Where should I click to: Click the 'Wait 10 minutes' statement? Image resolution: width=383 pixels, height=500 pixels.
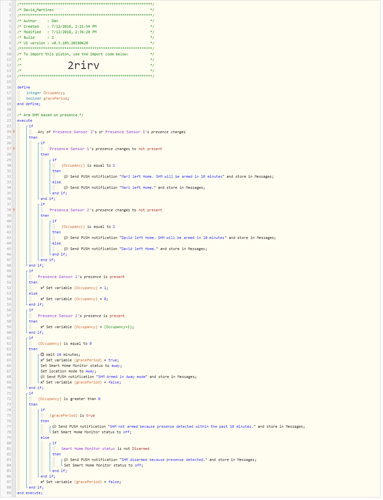[60, 354]
